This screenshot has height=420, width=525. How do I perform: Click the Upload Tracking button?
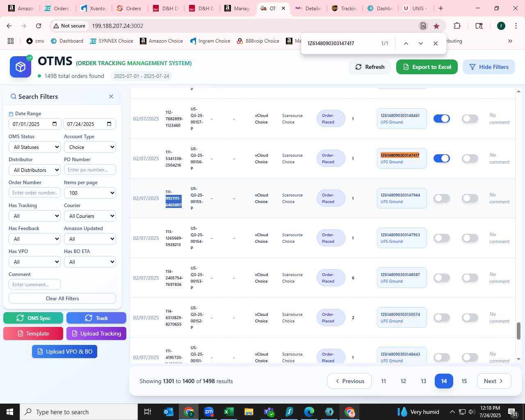96,333
